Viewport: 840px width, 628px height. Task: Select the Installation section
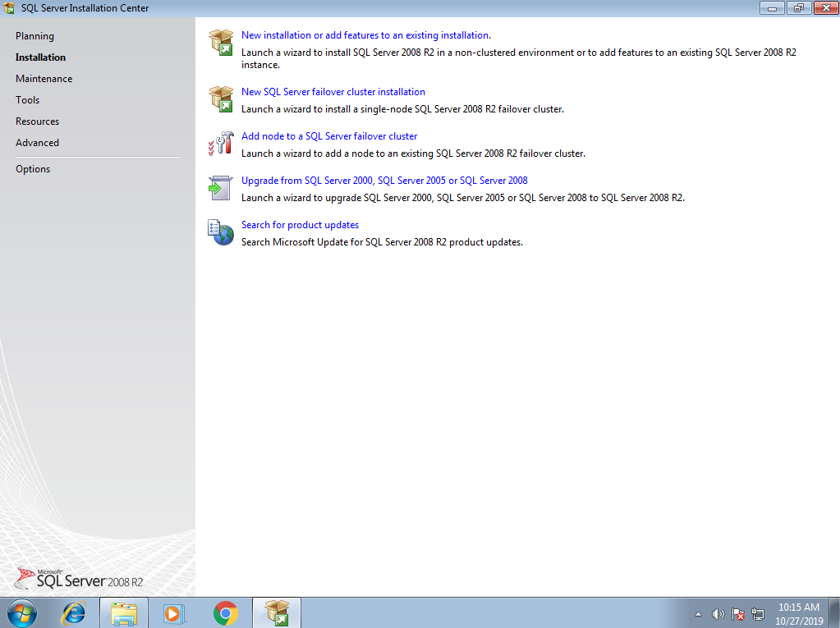click(x=41, y=57)
